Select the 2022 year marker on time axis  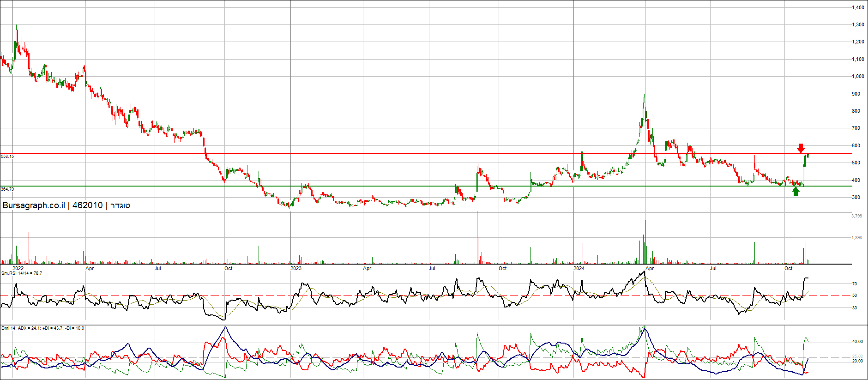click(x=18, y=268)
